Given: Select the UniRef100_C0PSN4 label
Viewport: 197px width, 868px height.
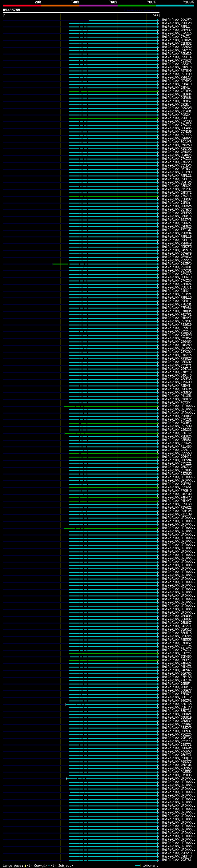Looking at the screenshot, I should point(177,460).
